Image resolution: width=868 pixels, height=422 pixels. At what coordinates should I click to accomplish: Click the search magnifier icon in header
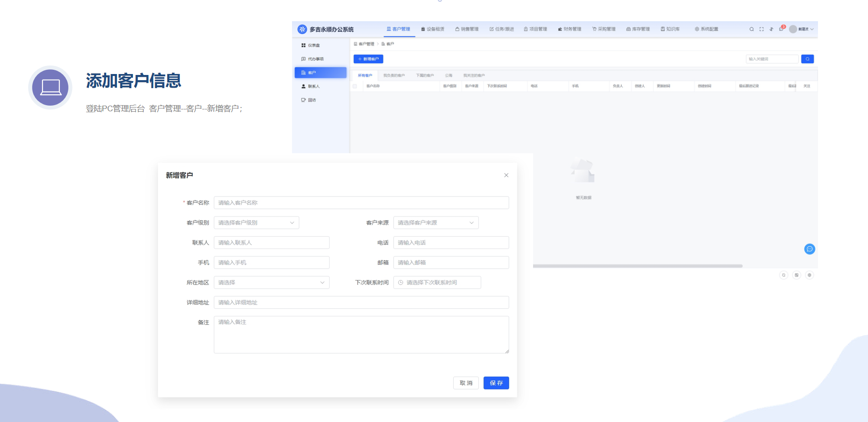(x=751, y=29)
